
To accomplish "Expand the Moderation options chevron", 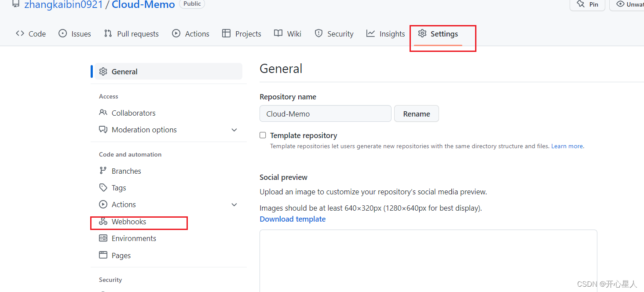I will pyautogui.click(x=234, y=130).
